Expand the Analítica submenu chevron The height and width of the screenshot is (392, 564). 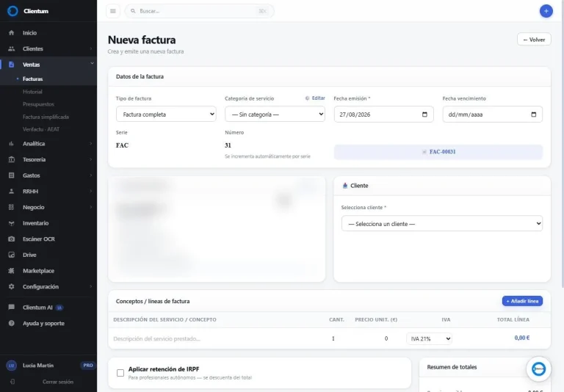click(90, 143)
